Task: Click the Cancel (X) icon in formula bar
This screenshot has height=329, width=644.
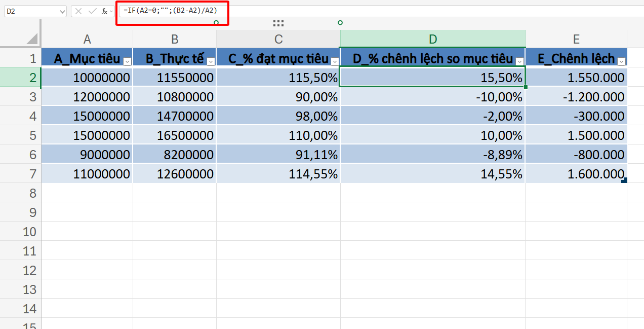Action: [x=78, y=11]
